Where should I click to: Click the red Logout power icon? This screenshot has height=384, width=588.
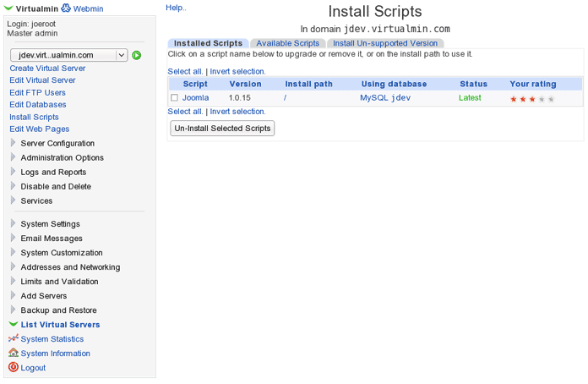tap(13, 368)
